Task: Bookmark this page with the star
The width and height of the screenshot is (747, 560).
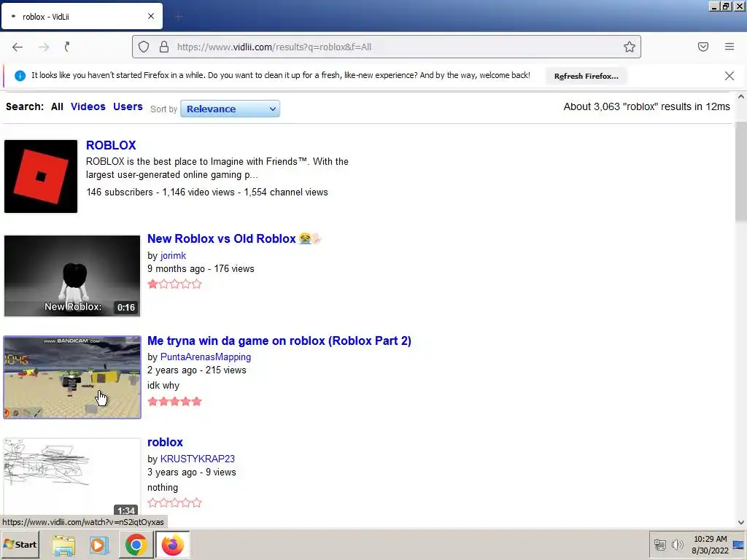Action: (x=630, y=47)
